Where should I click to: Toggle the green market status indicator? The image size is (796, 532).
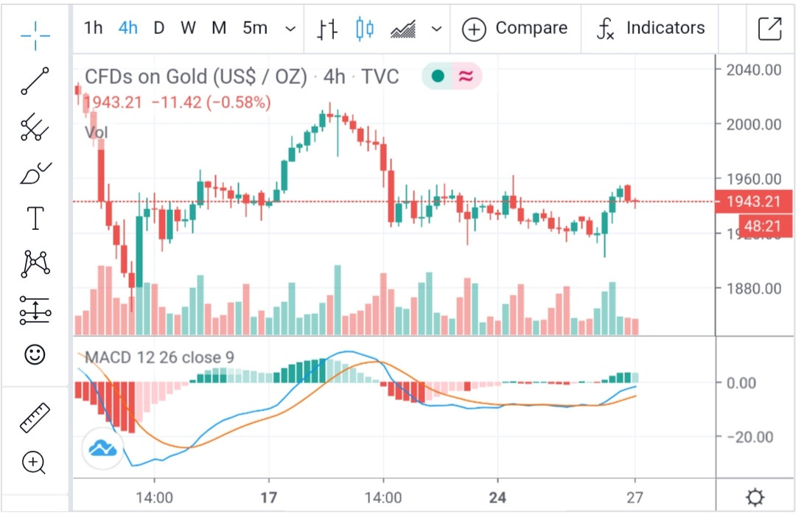438,76
